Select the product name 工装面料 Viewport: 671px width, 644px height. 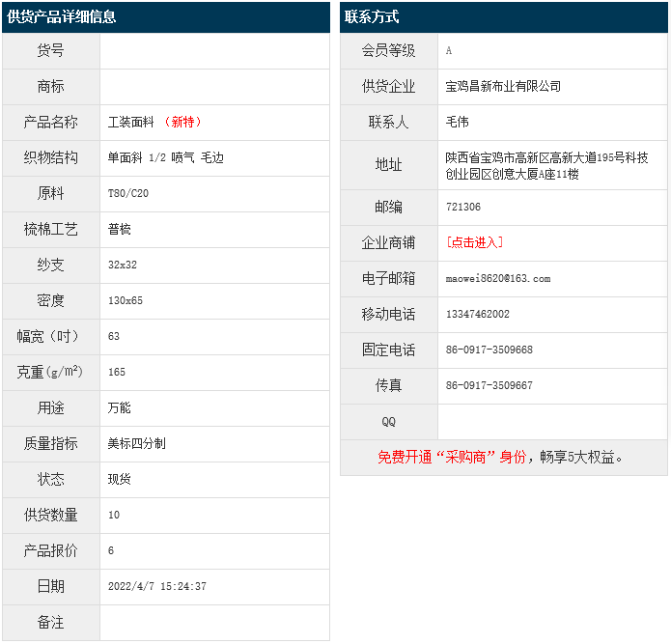(133, 122)
